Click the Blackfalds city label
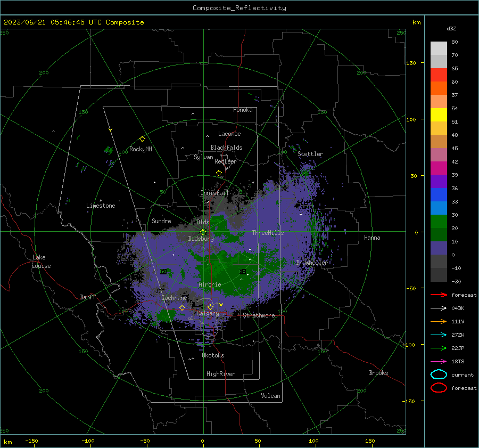The height and width of the screenshot is (448, 479). 226,148
